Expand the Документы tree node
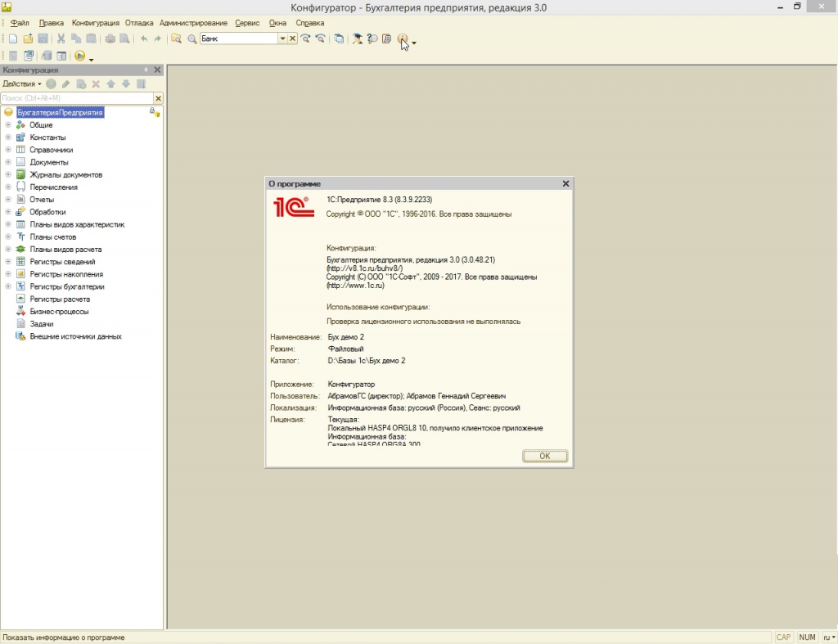Screen dimensions: 838x644 [8, 162]
